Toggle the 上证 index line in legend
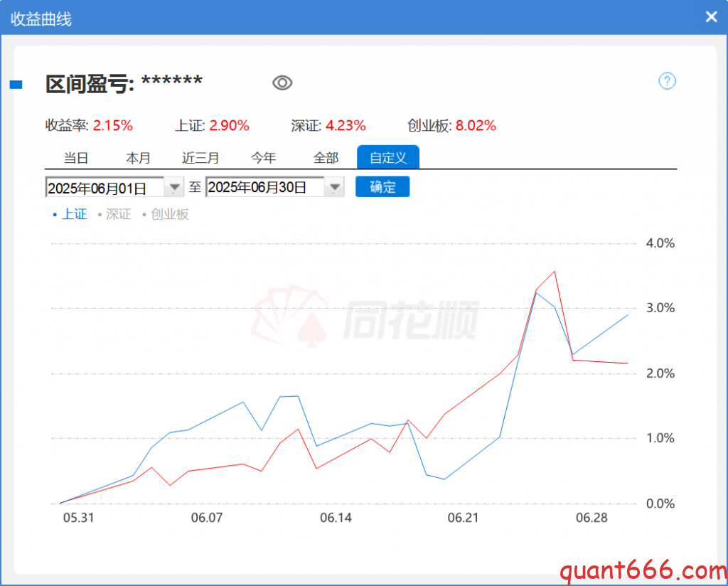728x586 pixels. tap(70, 214)
